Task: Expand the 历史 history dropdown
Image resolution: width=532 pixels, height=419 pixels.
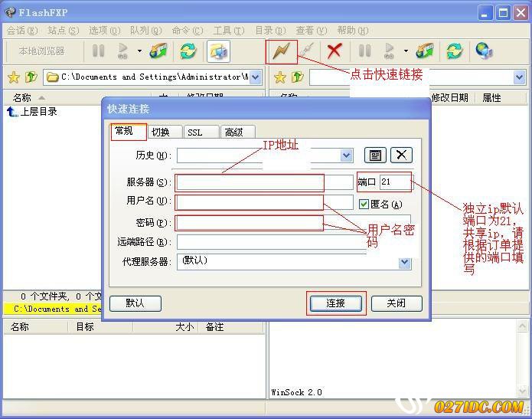Action: pos(346,155)
